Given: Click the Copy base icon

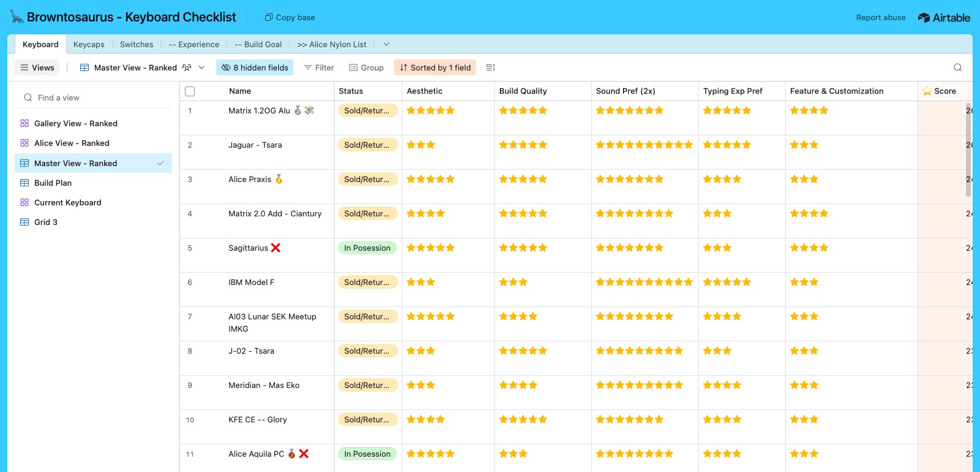Looking at the screenshot, I should coord(268,17).
